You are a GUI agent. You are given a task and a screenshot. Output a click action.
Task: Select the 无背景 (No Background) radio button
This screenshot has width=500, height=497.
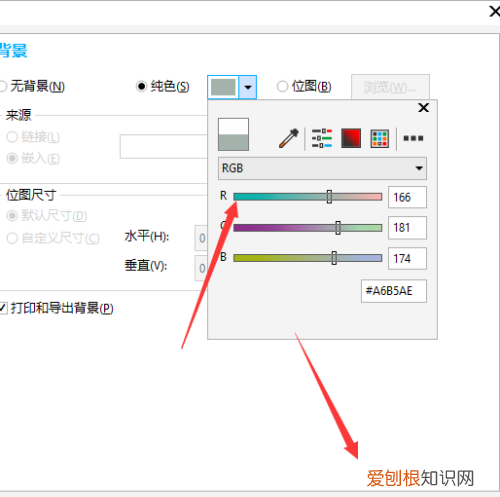3,86
